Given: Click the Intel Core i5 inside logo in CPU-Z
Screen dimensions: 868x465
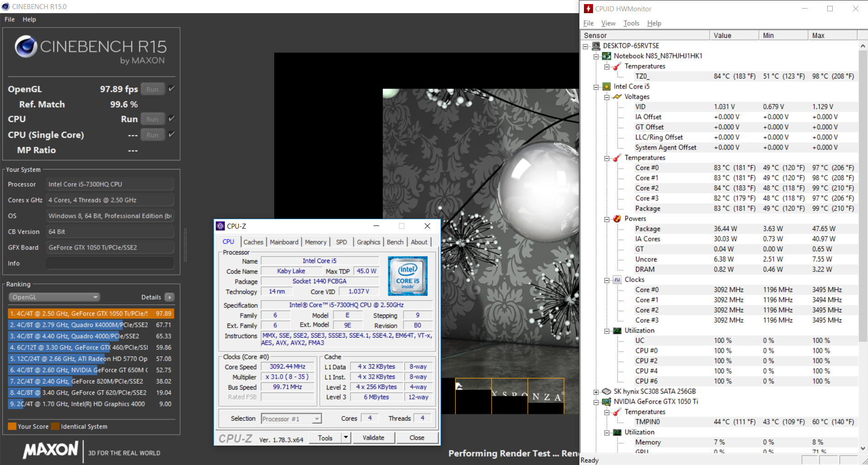Looking at the screenshot, I should 408,276.
